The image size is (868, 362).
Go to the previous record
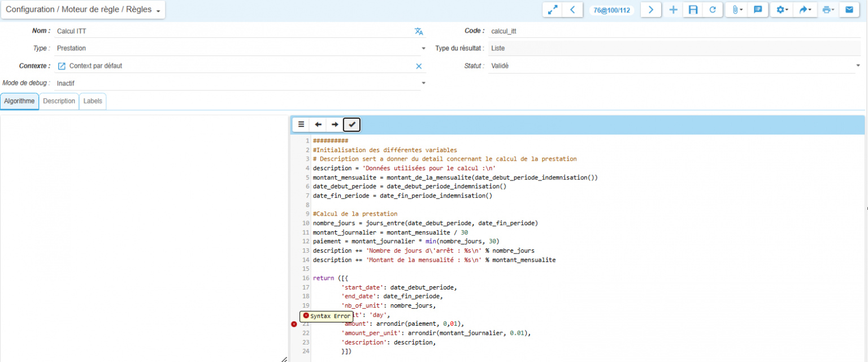tap(572, 10)
